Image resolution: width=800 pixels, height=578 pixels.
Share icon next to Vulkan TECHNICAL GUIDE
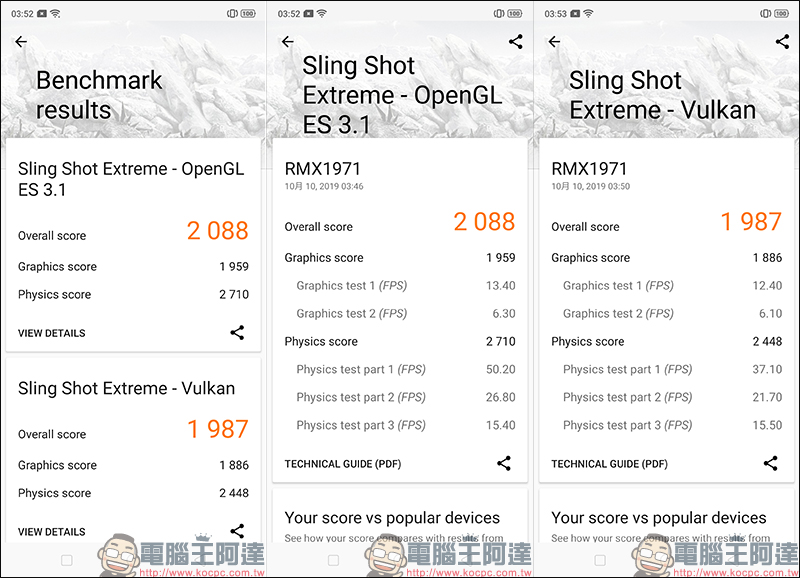point(771,463)
